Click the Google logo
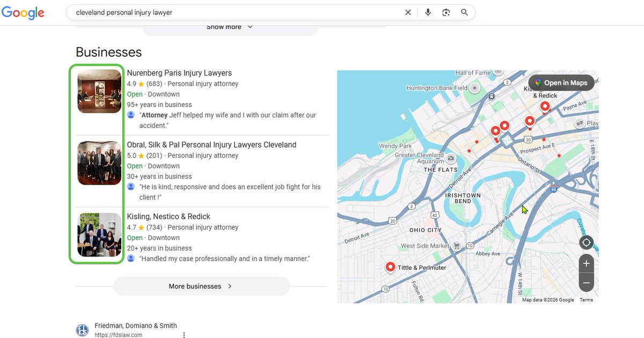 coord(23,12)
